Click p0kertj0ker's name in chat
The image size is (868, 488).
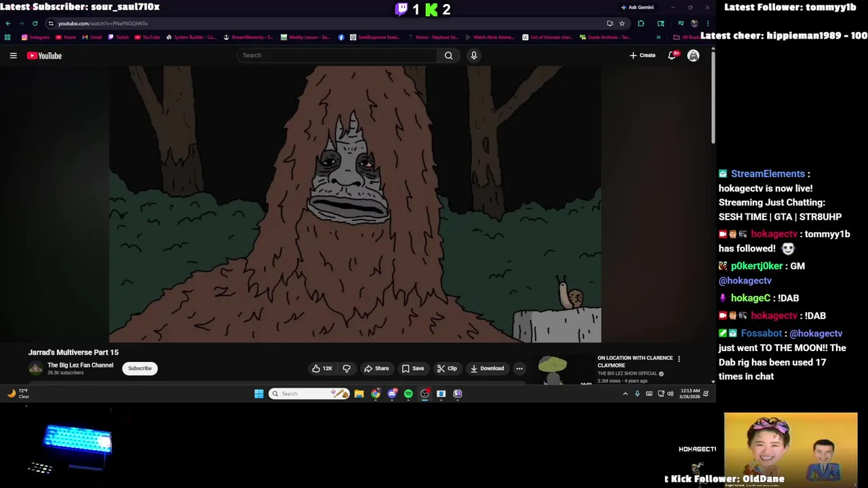click(757, 266)
